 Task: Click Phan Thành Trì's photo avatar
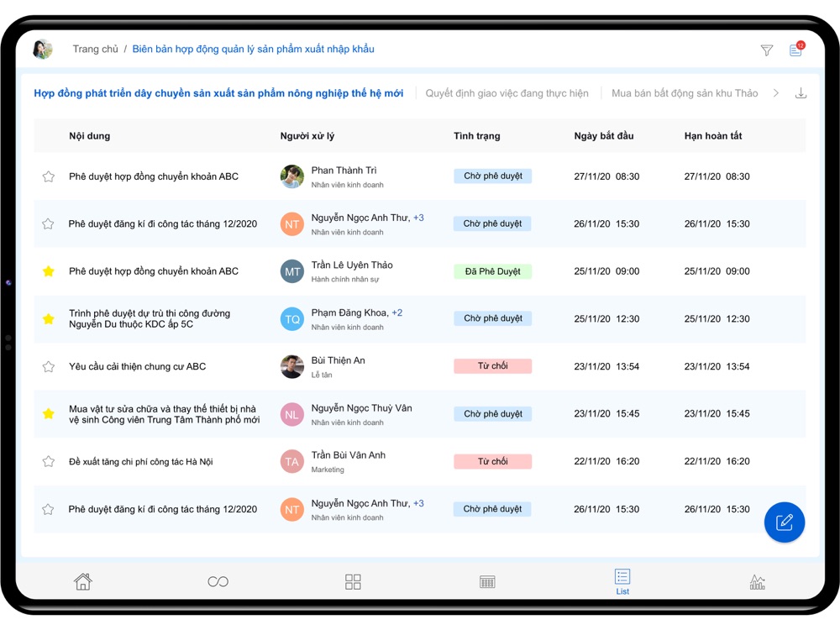click(292, 176)
